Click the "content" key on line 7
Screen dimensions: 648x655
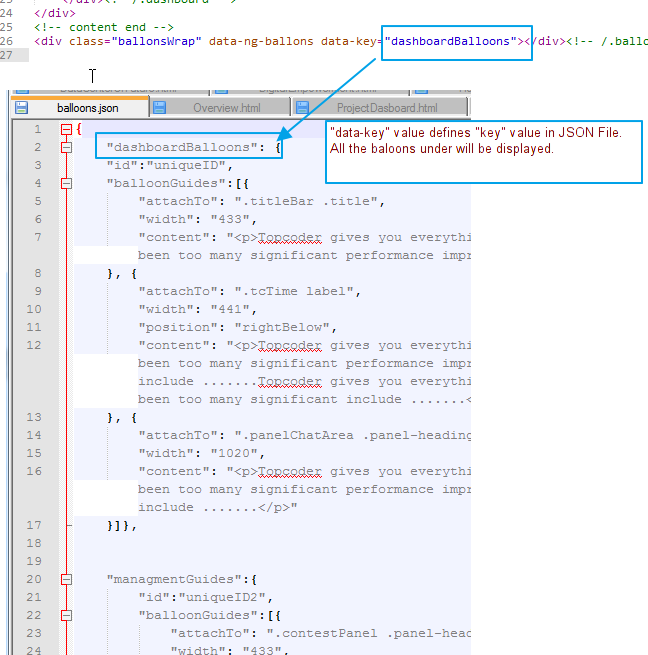174,237
